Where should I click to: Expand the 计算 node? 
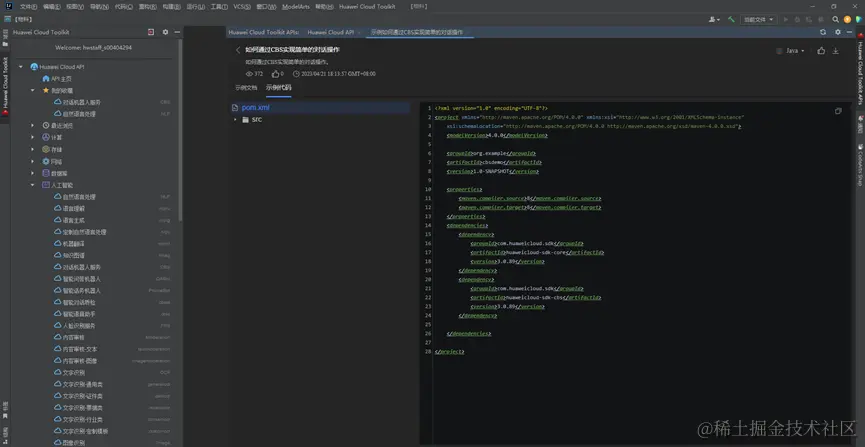(33, 137)
